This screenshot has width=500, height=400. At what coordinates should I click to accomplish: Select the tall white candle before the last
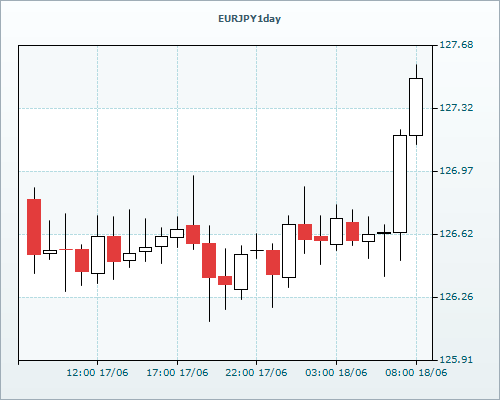(400, 184)
